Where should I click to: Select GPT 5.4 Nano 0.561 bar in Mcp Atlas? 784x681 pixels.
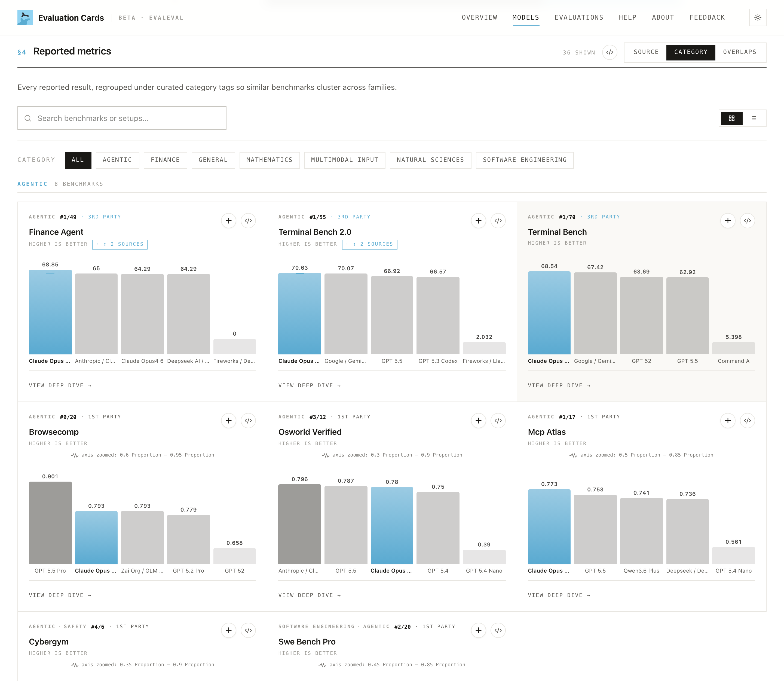pos(733,555)
